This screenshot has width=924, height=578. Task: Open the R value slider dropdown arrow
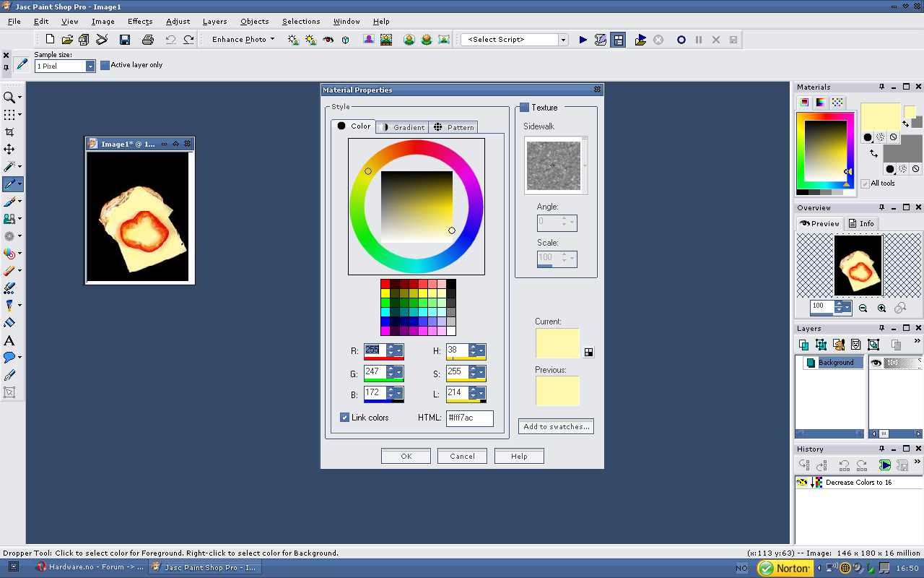tap(400, 350)
